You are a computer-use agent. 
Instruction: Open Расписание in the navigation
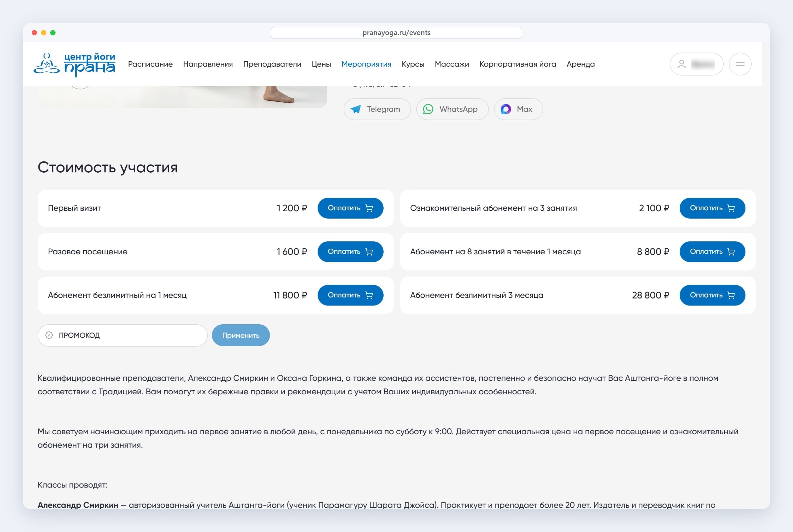[150, 64]
